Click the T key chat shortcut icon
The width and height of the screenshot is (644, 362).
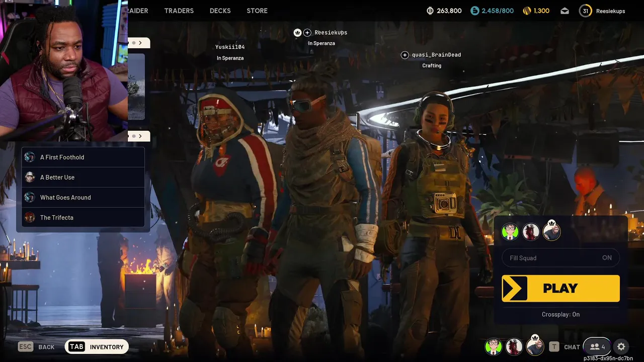tap(554, 346)
